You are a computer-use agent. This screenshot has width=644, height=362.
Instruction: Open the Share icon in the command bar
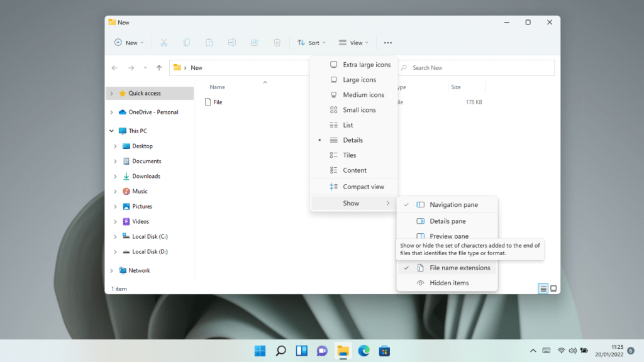coord(254,42)
